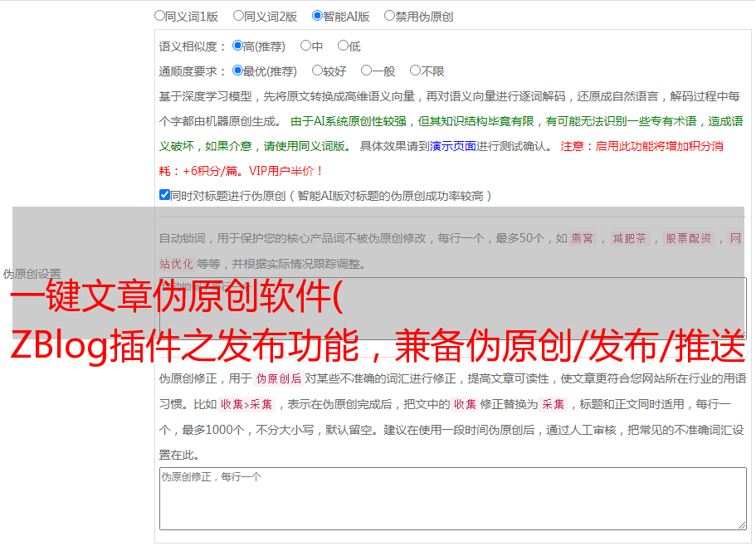This screenshot has height=546, width=756.
Task: Set 通顺度要求 to 不限
Action: click(415, 71)
